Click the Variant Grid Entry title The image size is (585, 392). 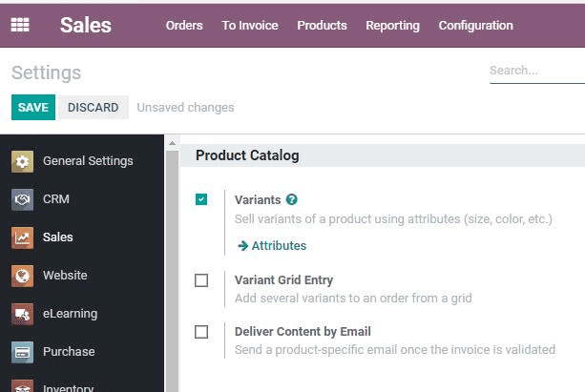(283, 280)
